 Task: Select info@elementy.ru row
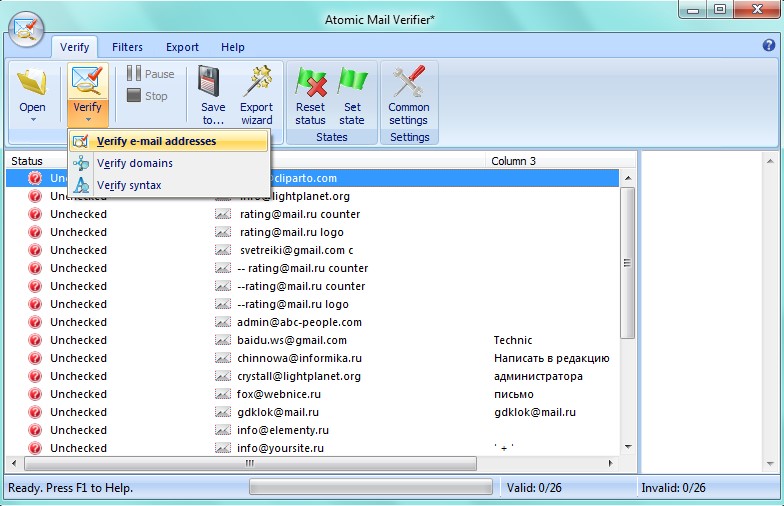click(312, 430)
